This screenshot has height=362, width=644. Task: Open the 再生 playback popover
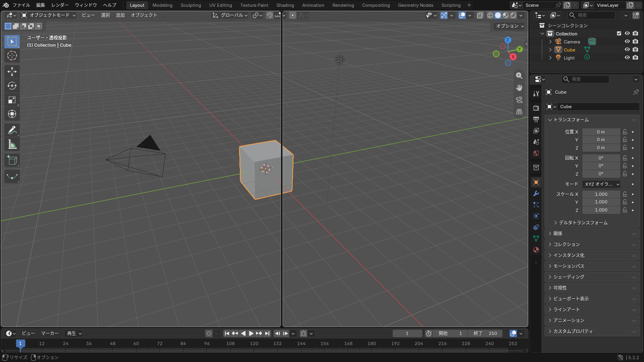click(x=74, y=333)
